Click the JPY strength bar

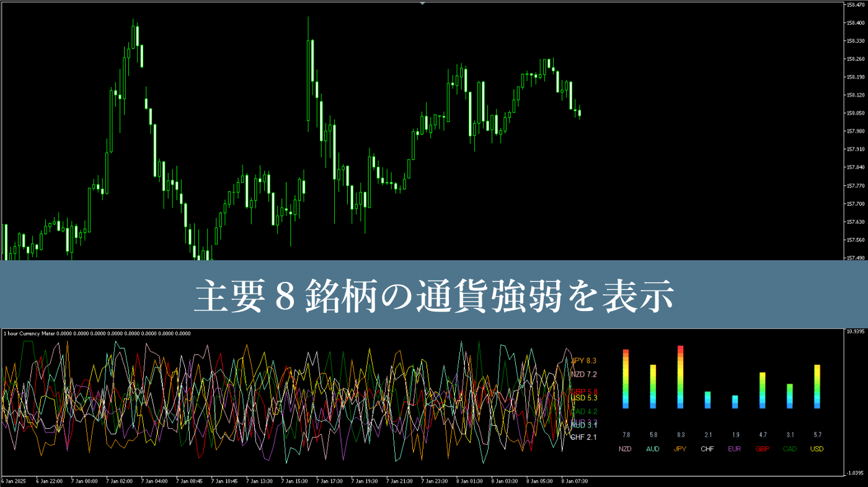coord(680,377)
